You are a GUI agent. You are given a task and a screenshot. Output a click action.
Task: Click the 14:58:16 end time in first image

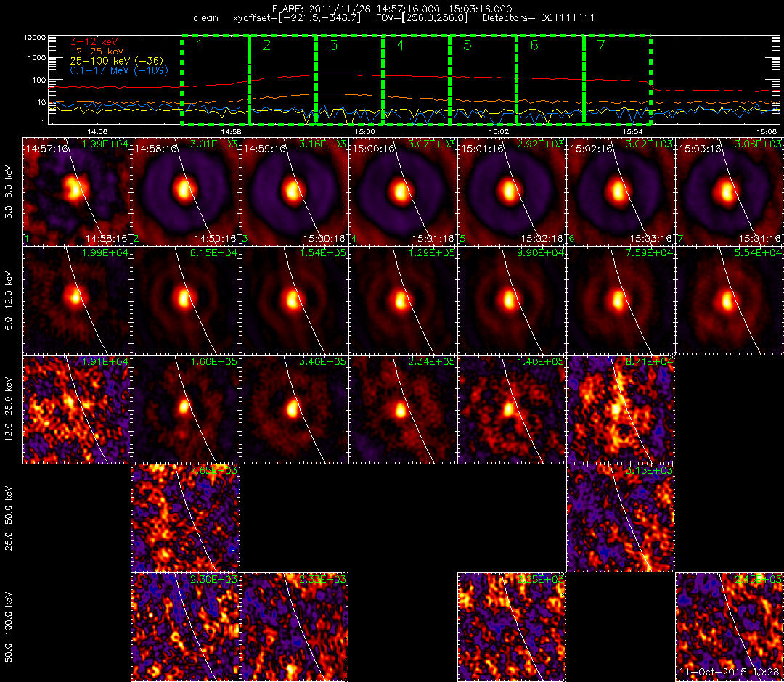pyautogui.click(x=107, y=239)
